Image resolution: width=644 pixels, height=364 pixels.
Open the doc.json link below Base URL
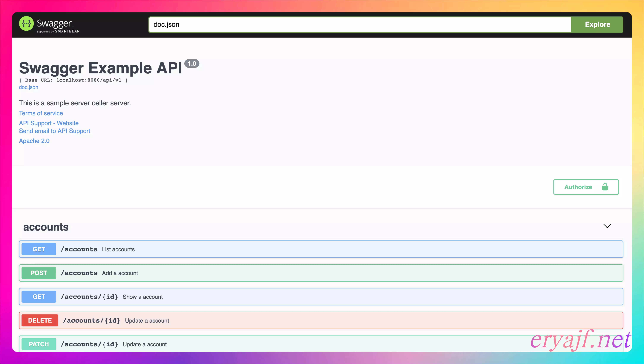click(28, 87)
